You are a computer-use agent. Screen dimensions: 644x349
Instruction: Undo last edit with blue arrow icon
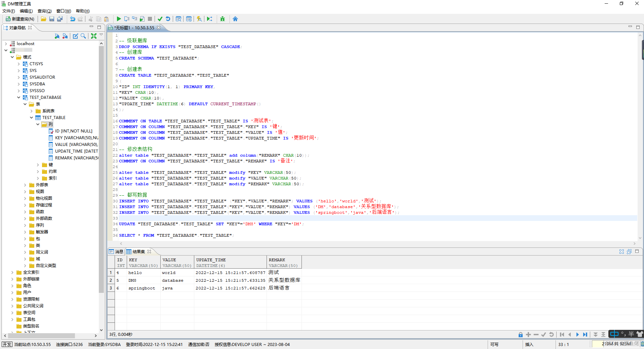coord(72,19)
